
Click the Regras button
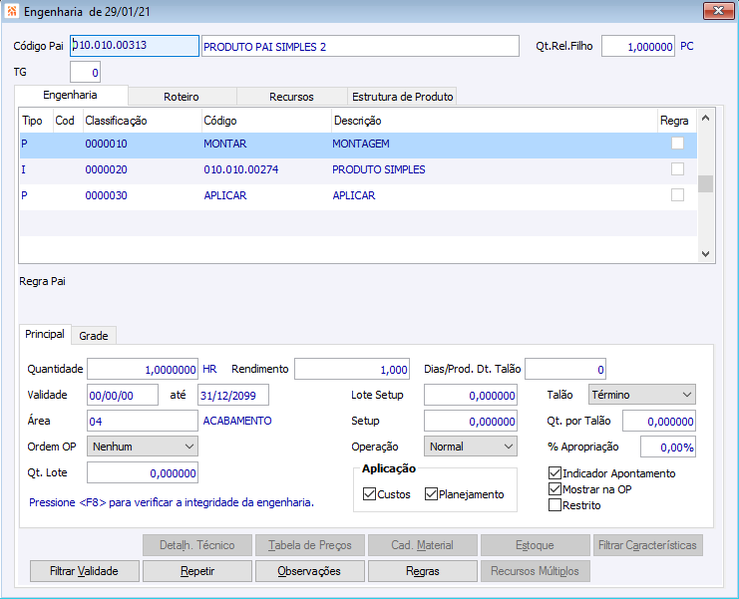tap(423, 571)
